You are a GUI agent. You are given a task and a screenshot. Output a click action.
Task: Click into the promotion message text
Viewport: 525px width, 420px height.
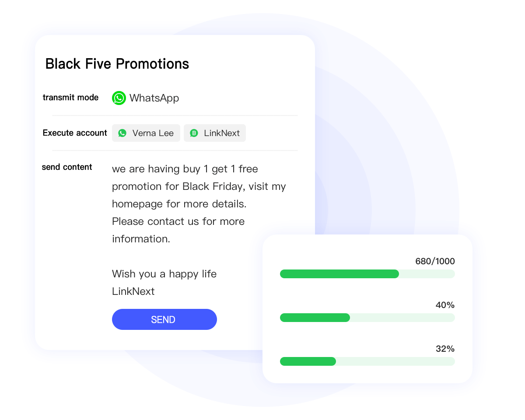click(x=199, y=186)
